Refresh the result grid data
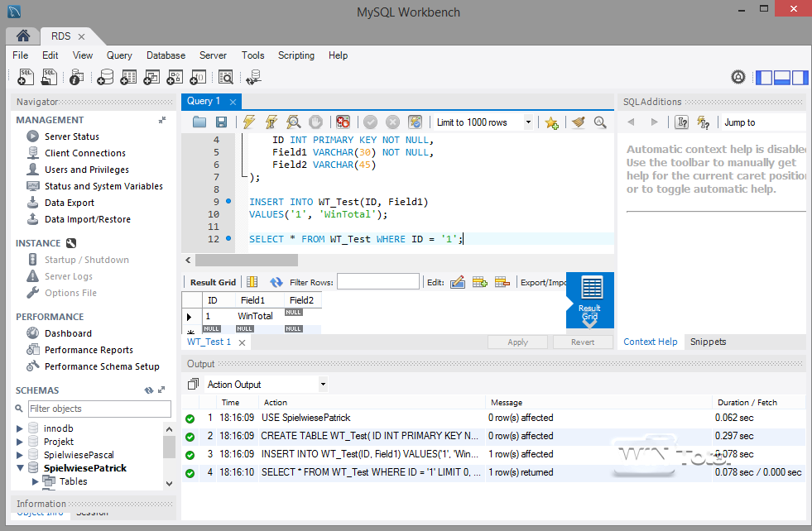Screen dimensions: 812x531 coord(276,282)
